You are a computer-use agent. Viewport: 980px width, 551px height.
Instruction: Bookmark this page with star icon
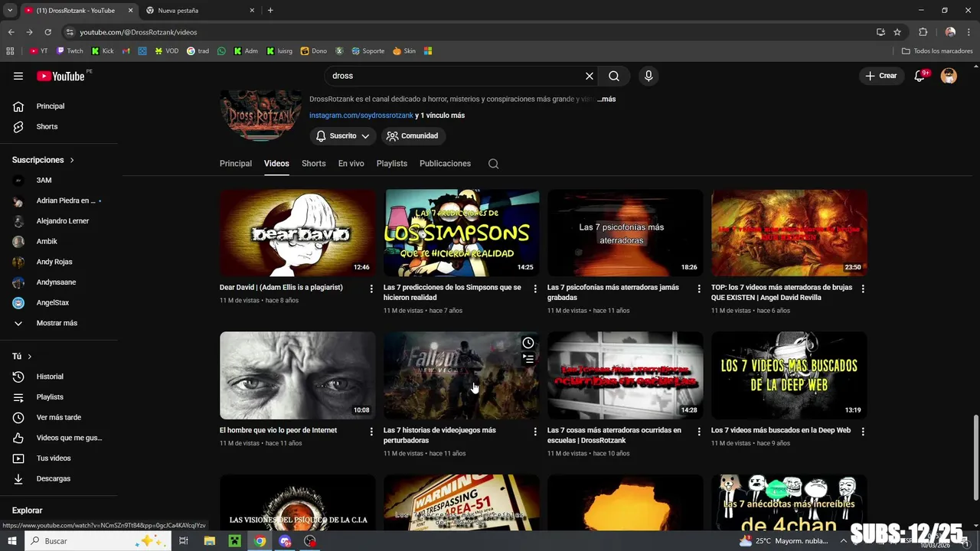point(897,32)
